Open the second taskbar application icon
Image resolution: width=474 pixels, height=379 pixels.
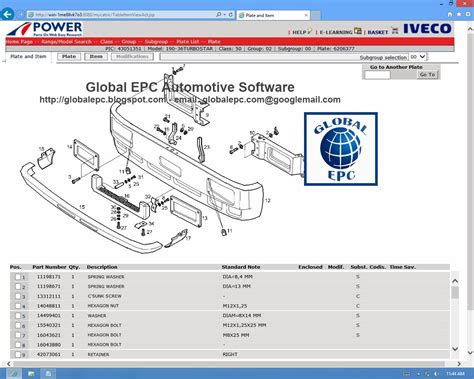click(x=31, y=374)
